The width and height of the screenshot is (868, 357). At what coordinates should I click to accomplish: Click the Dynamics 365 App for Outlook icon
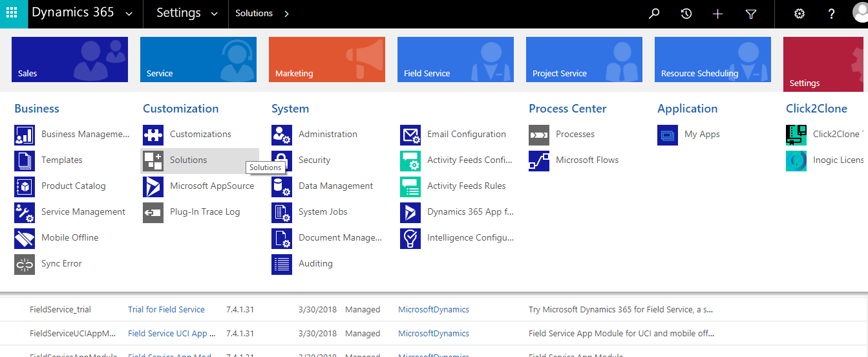click(x=410, y=213)
